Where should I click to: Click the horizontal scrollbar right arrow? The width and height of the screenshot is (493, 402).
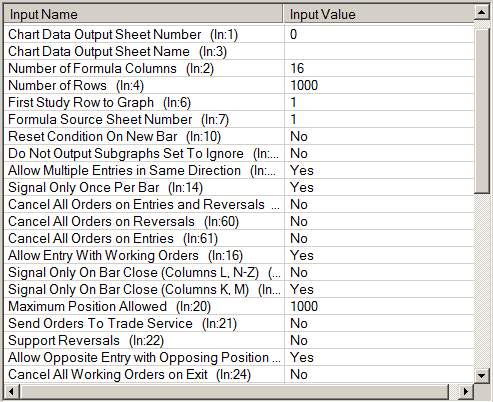[x=465, y=391]
